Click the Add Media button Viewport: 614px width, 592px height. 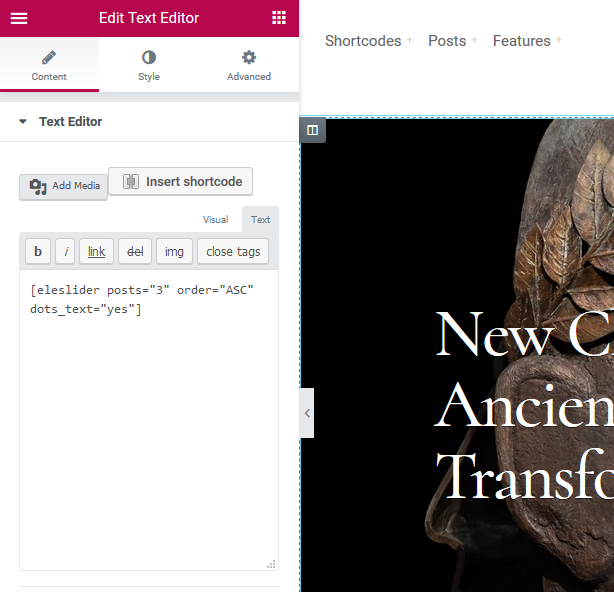(64, 187)
